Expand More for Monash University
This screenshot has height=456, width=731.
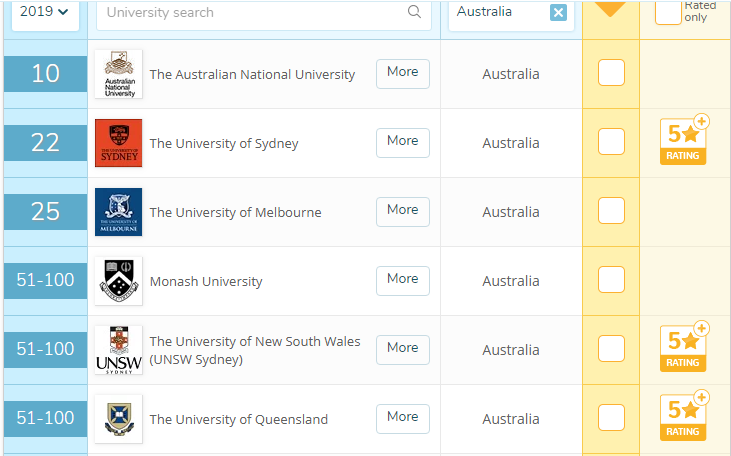[402, 280]
